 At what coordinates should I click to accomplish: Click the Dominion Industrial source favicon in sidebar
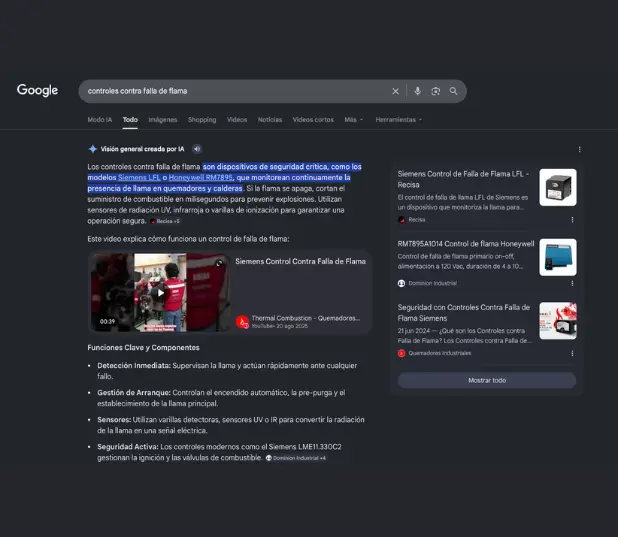[x=401, y=283]
